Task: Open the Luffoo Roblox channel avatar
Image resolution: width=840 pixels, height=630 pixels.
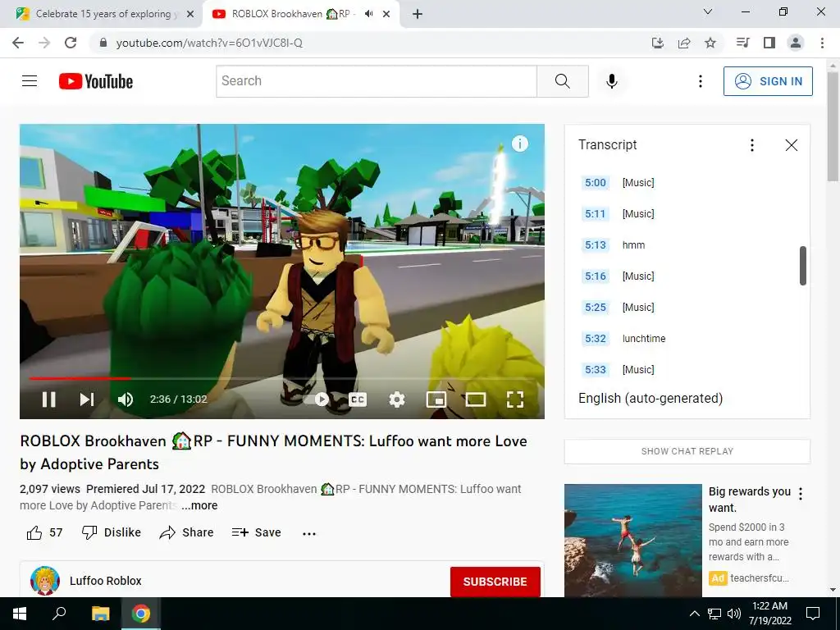Action: click(x=45, y=581)
